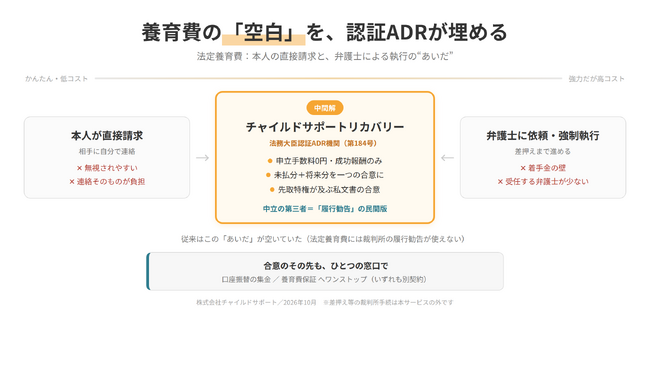The image size is (650, 366).
Task: Click the red line × 着手金の壁
Action: 543,168
